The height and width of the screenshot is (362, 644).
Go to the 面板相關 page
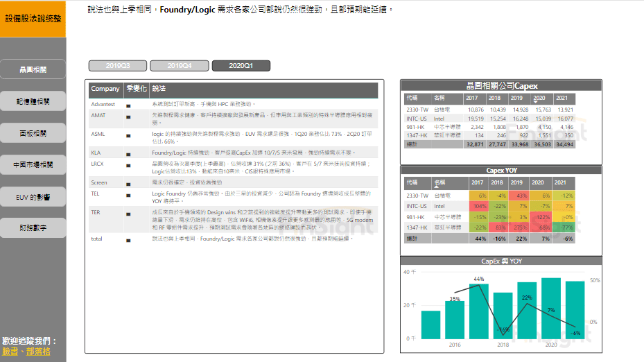(x=33, y=133)
